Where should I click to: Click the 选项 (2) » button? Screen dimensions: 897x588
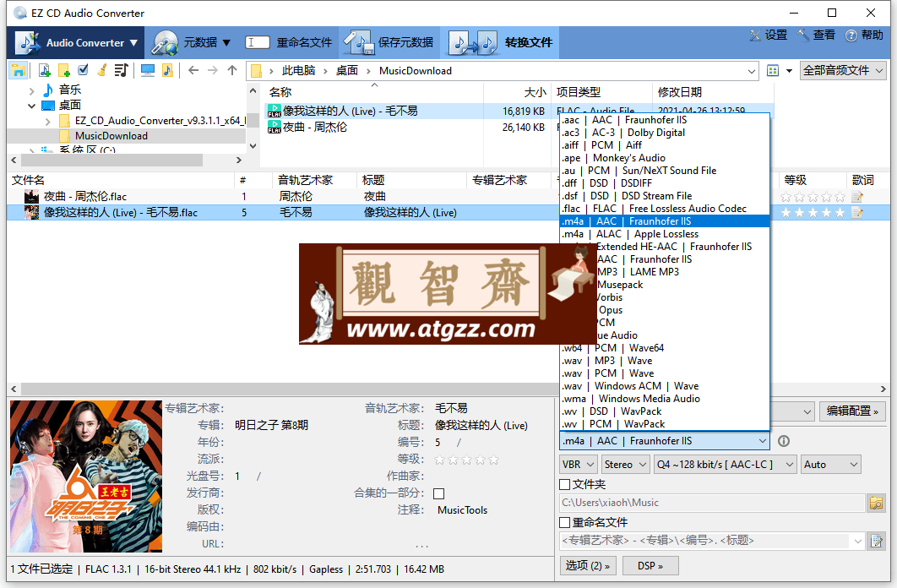(588, 566)
